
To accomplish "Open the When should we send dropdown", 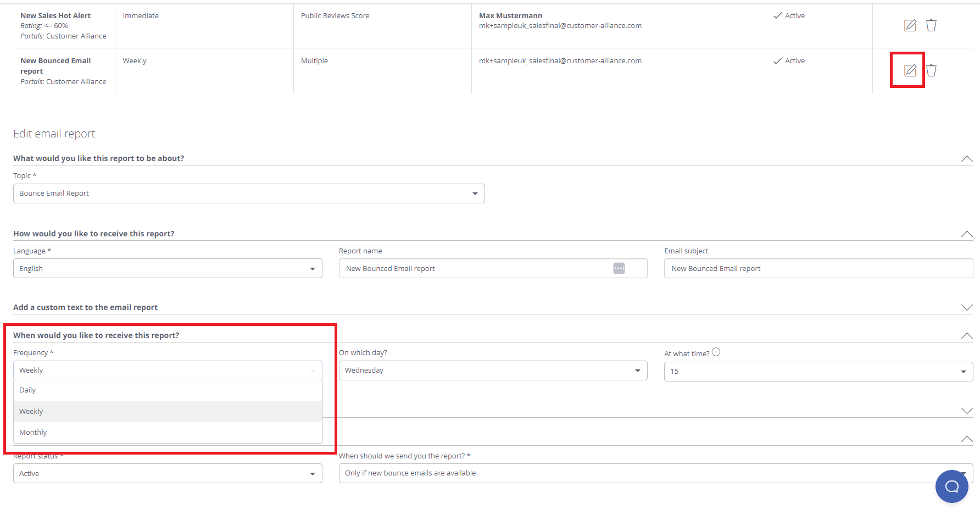I will (x=656, y=473).
